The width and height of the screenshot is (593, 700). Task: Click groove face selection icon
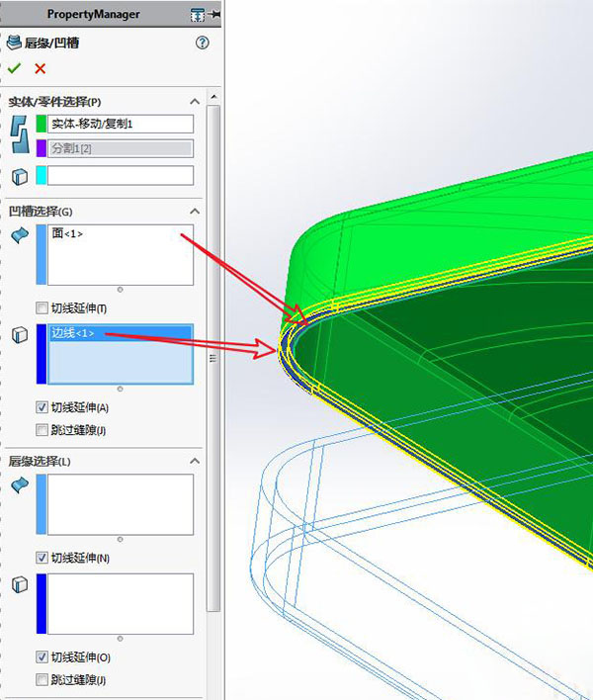20,235
